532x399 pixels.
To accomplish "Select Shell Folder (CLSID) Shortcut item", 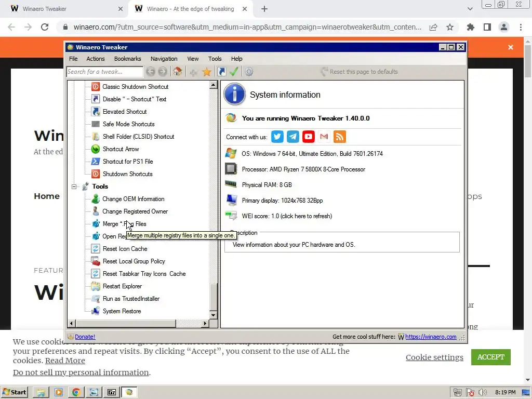I will [x=138, y=137].
